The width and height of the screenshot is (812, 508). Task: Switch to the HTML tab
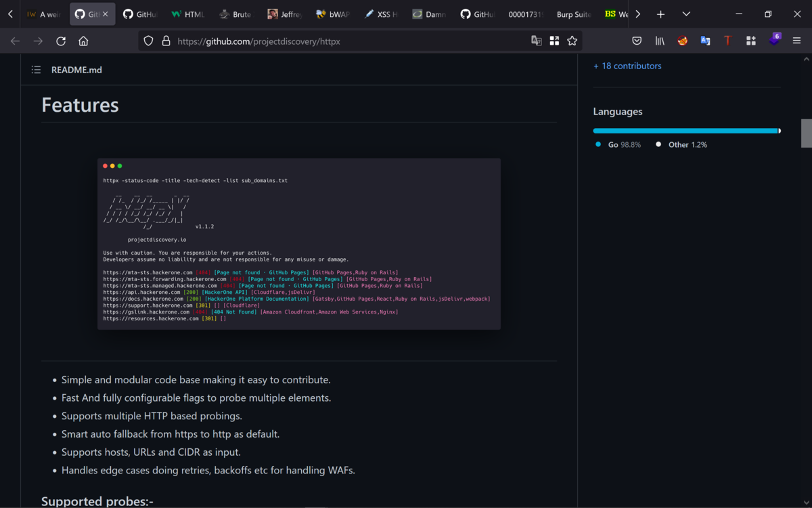tap(187, 14)
